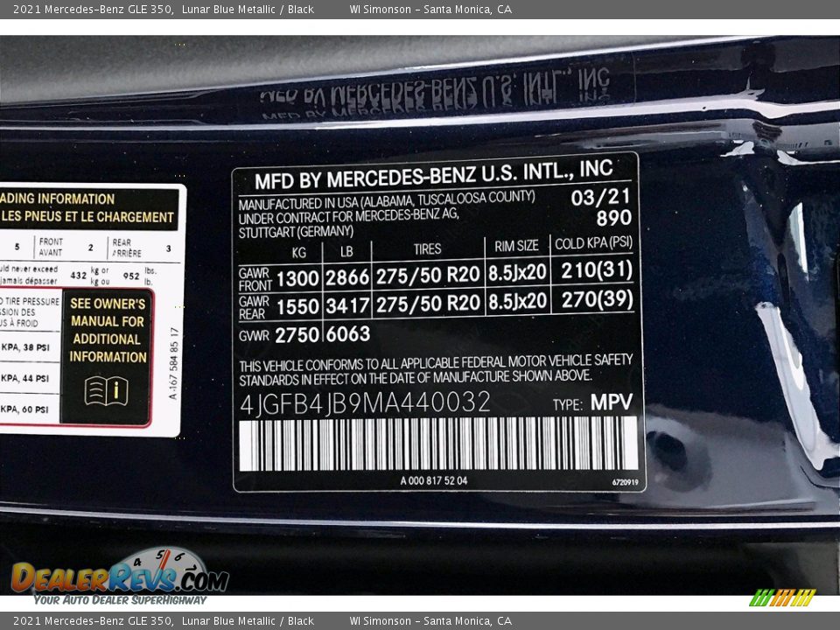Click the vertical code A 167 584 85 17
840x630 pixels.
pyautogui.click(x=173, y=363)
